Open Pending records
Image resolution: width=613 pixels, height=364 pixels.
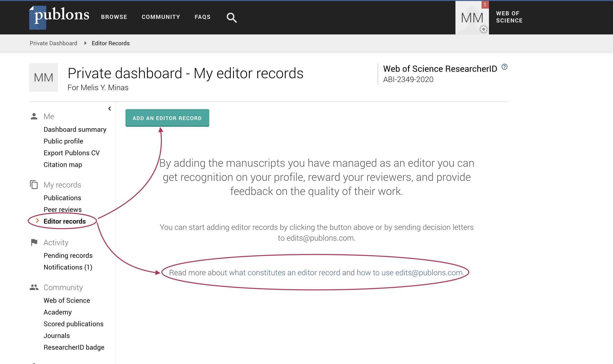[68, 256]
